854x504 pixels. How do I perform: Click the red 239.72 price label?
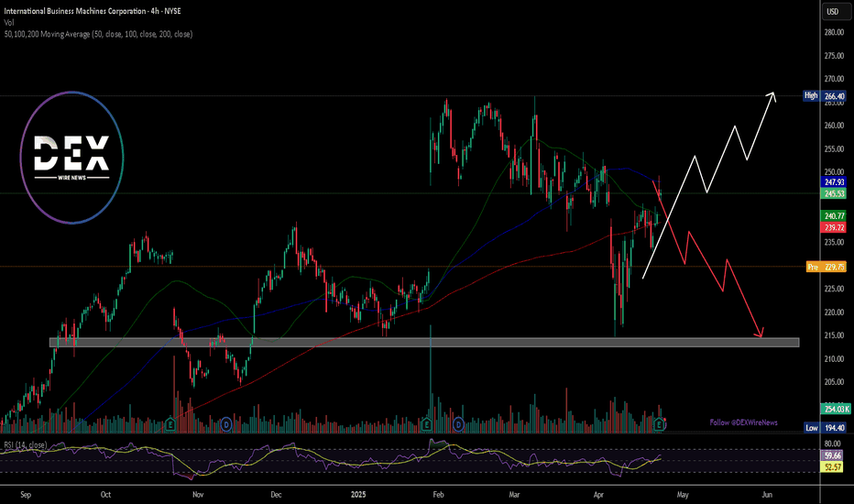[x=834, y=227]
